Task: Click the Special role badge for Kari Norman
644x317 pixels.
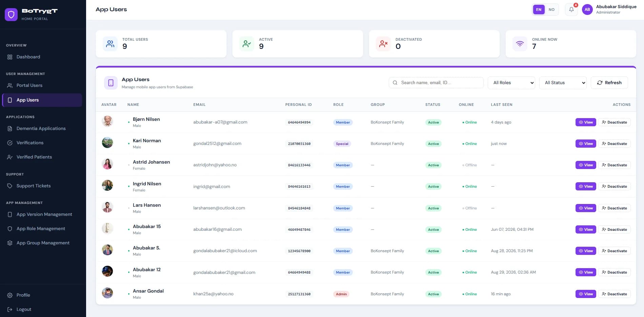Action: (x=342, y=144)
